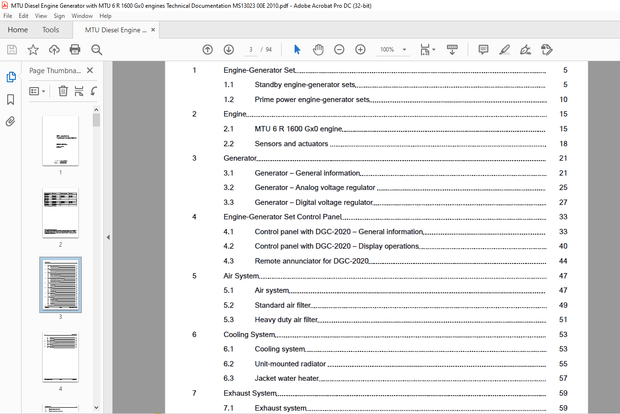The image size is (620, 414).
Task: Open the Sign document pen icon
Action: pyautogui.click(x=525, y=49)
